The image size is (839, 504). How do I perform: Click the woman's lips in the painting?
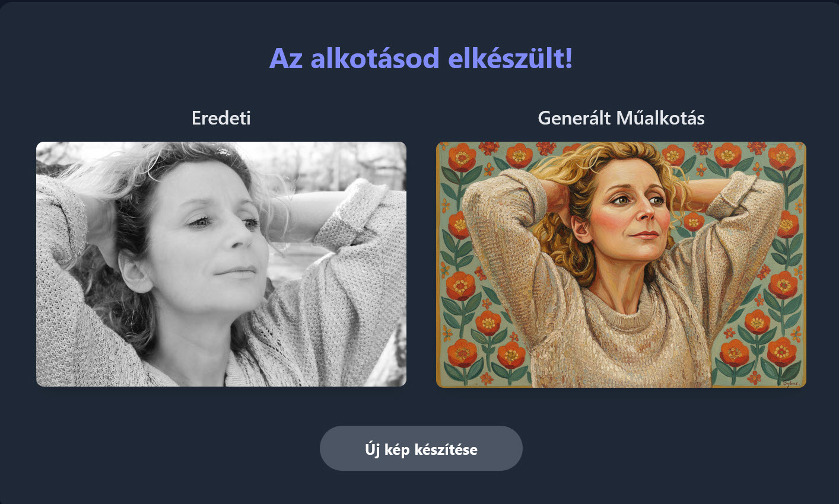(644, 235)
